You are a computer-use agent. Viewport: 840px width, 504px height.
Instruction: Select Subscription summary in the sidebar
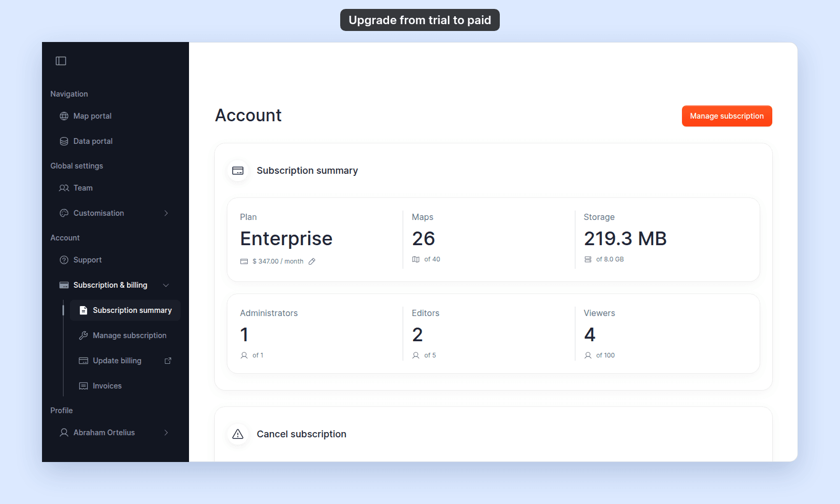coord(125,310)
